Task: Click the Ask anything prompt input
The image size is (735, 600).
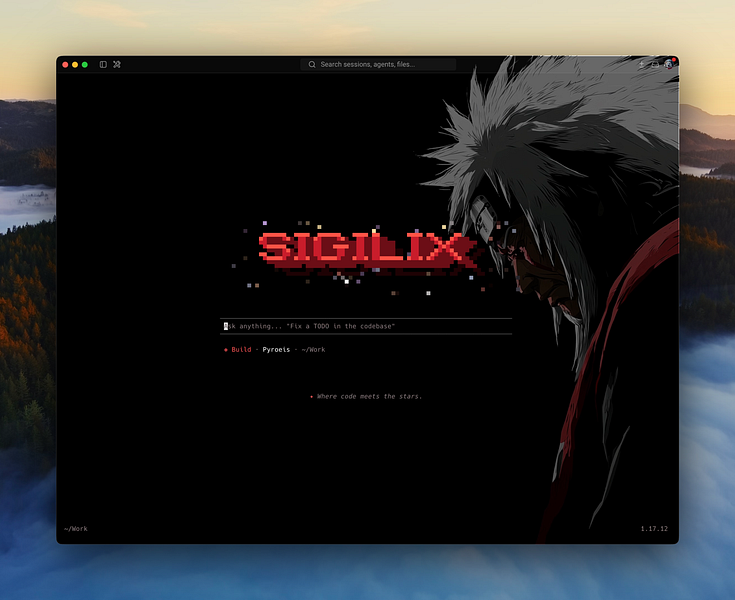Action: (x=366, y=326)
